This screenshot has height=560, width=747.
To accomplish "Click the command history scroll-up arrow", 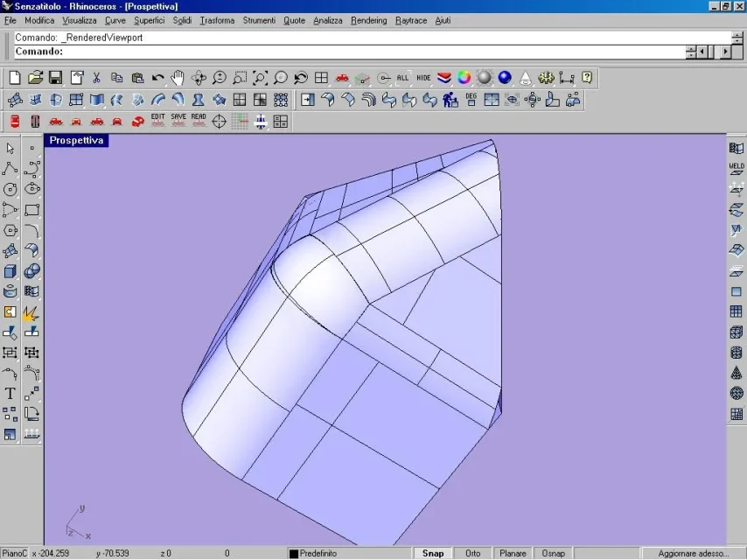I will pos(737,36).
